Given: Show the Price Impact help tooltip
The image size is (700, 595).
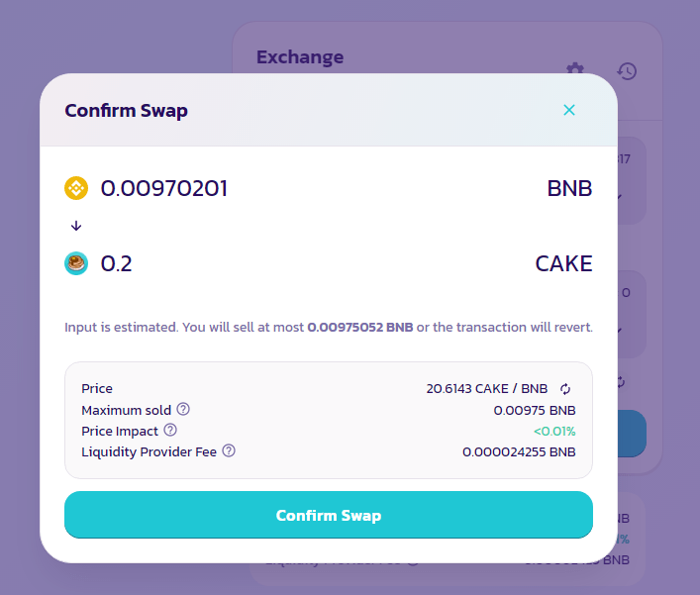Looking at the screenshot, I should coord(170,430).
